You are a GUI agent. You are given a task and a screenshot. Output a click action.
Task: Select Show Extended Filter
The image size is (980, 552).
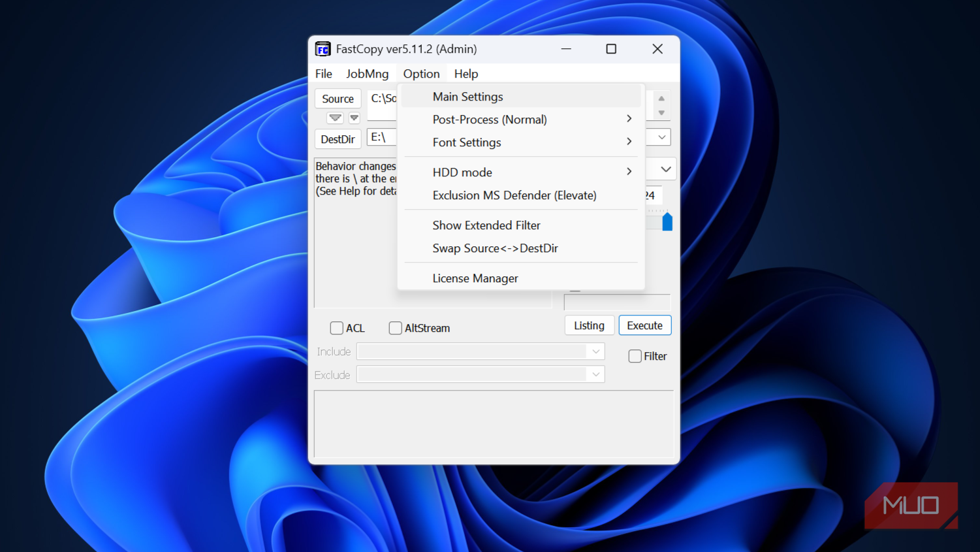pos(521,225)
